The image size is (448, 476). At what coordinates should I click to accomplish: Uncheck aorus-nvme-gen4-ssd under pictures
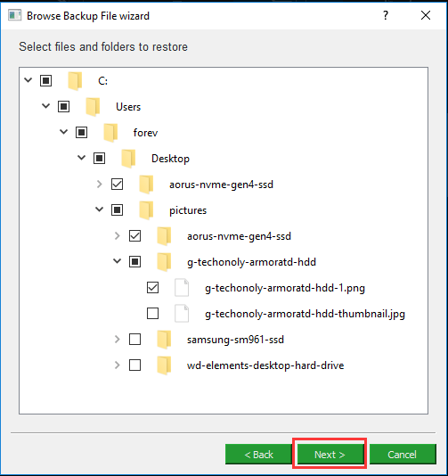tap(135, 235)
